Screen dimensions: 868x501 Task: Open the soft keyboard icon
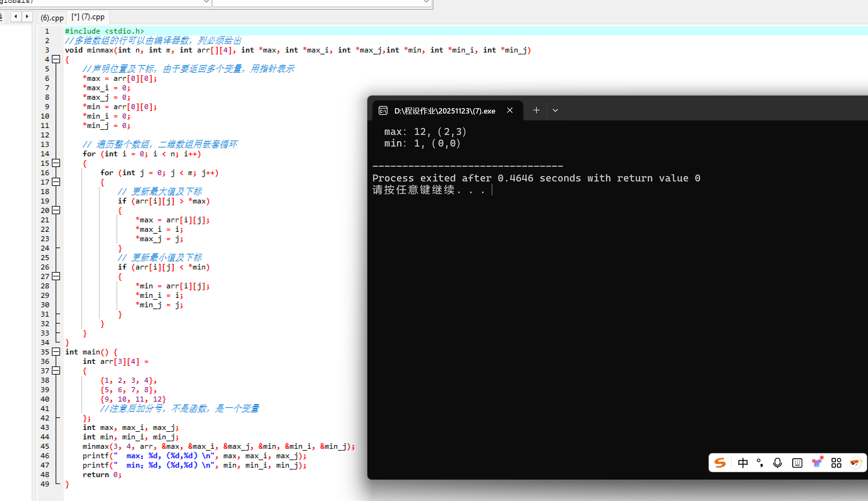click(797, 463)
